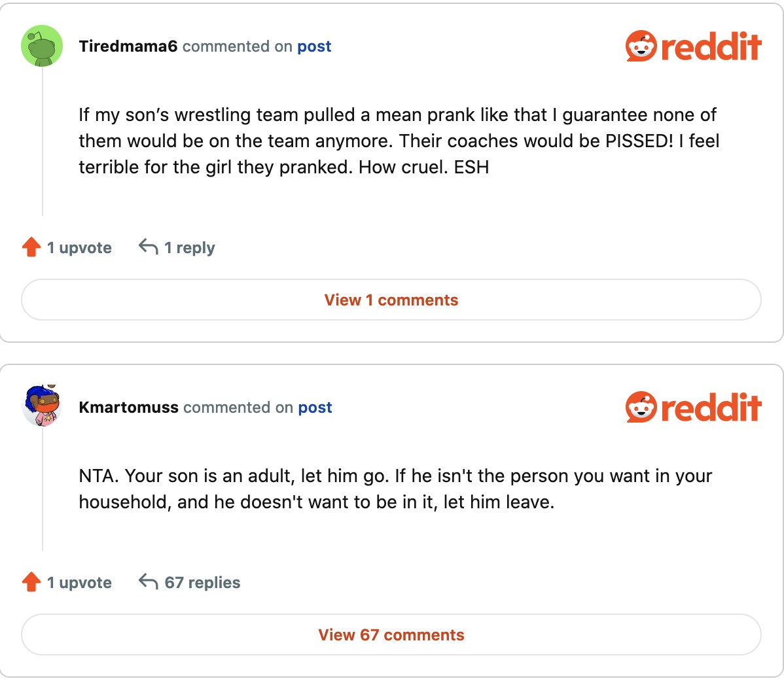Click the '67 replies' text
This screenshot has height=679, width=784.
tap(202, 582)
